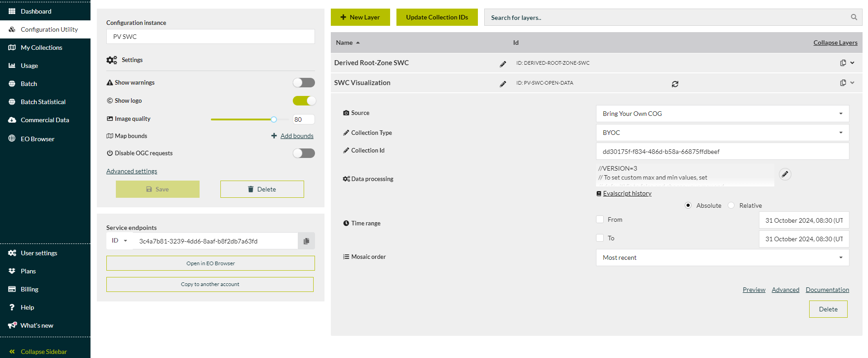Screen dimensions: 868x358
Task: Click the Configuration Utility icon
Action: pyautogui.click(x=12, y=29)
